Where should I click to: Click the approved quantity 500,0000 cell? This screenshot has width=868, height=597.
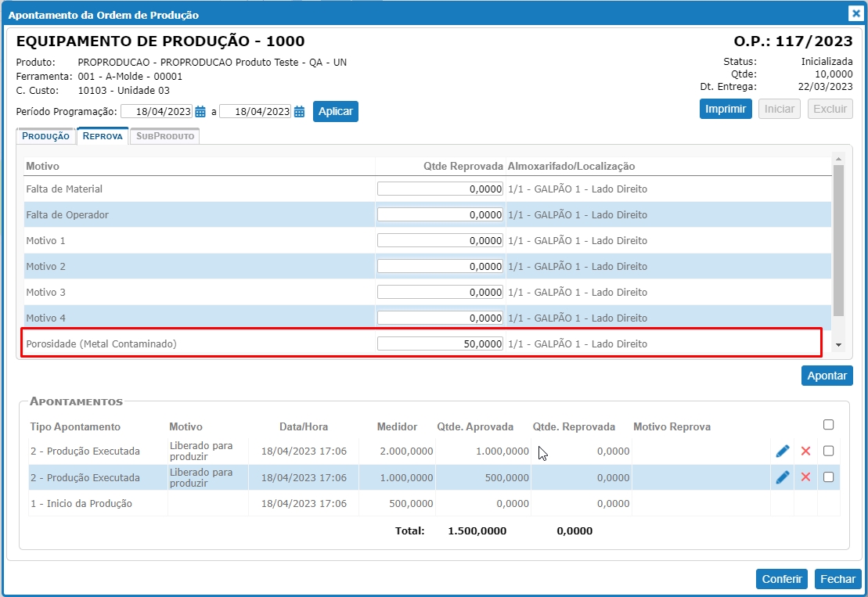(507, 477)
